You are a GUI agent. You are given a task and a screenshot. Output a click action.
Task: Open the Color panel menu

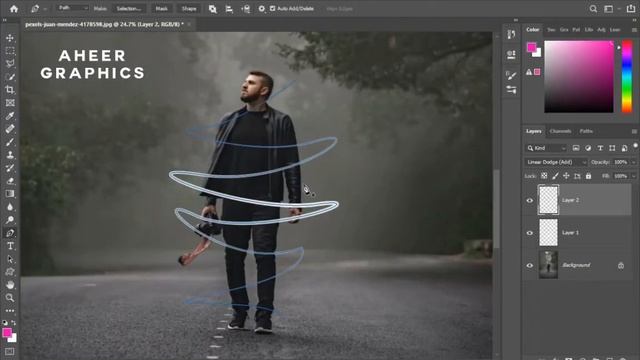point(634,30)
